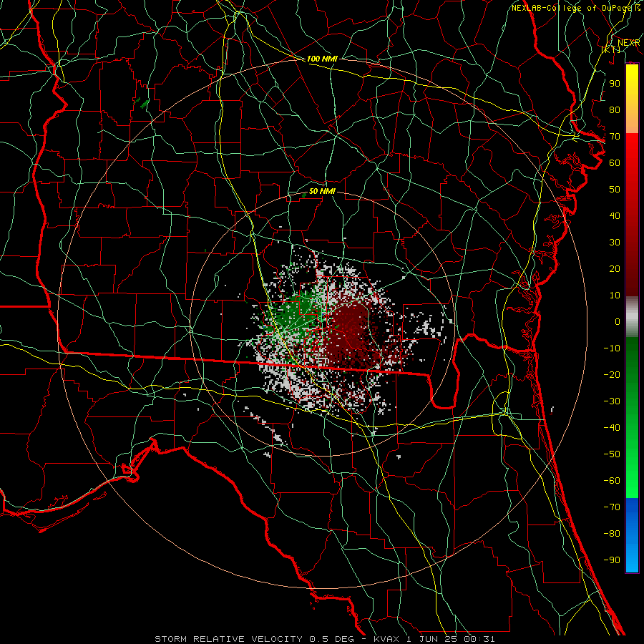Select the 40 value on velocity scale
This screenshot has width=644, height=644.
point(615,216)
